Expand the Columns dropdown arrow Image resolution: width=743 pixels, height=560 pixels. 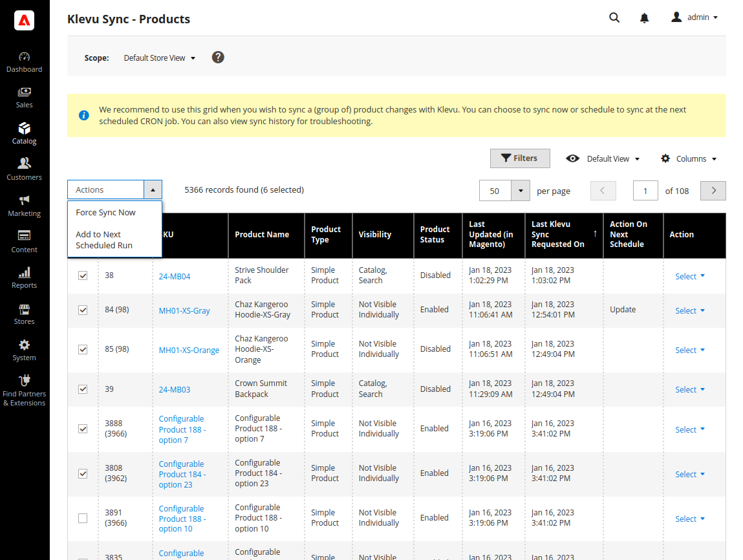714,158
